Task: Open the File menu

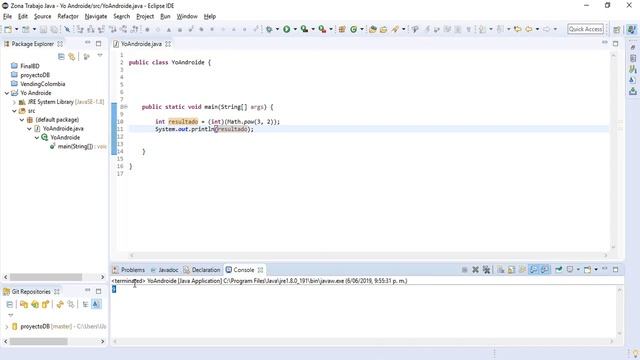Action: click(8, 16)
